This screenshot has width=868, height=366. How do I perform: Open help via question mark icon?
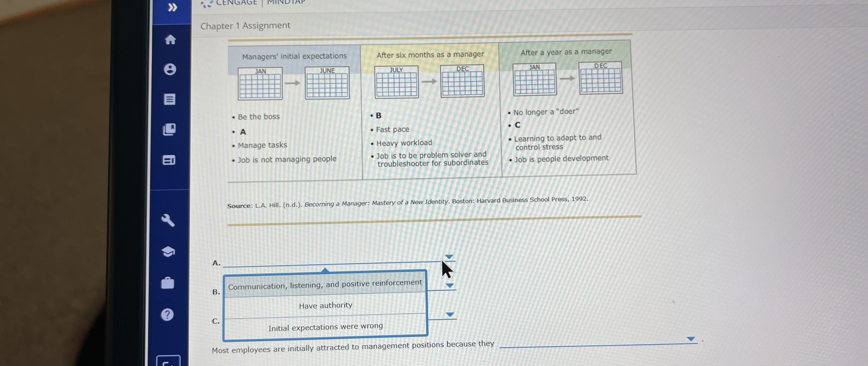[x=167, y=314]
